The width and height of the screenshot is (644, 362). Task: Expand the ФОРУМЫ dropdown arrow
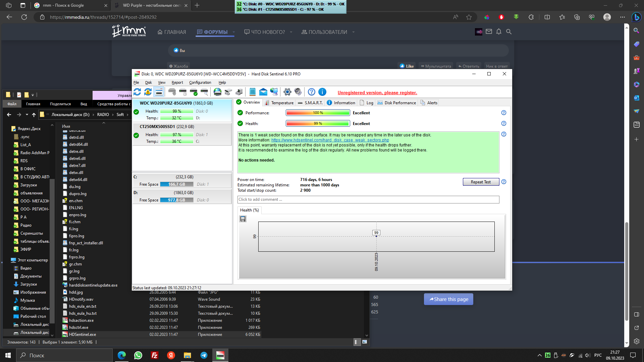coord(234,32)
